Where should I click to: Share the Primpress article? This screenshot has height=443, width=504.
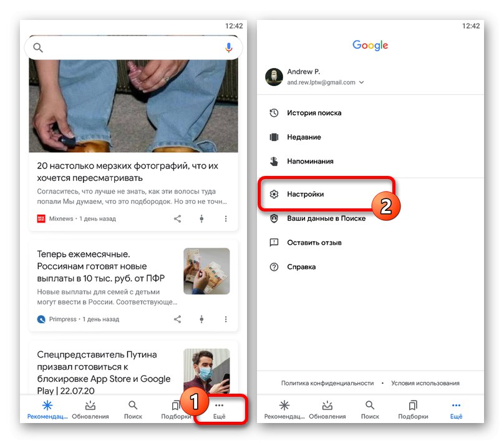click(177, 319)
